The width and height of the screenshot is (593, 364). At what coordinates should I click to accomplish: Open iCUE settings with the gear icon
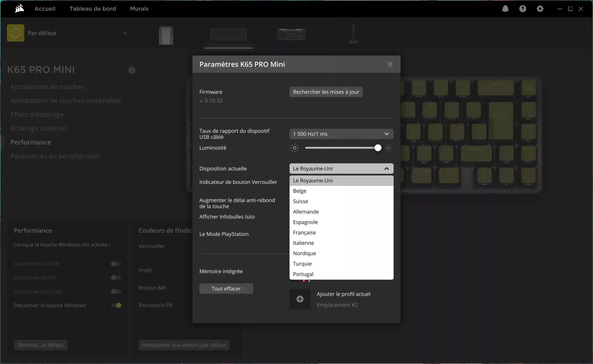coord(540,9)
